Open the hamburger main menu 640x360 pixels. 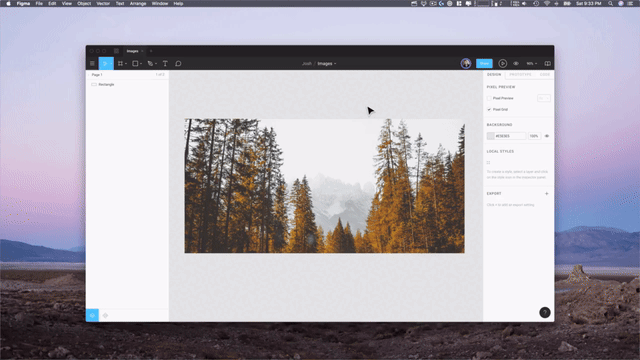tap(92, 64)
